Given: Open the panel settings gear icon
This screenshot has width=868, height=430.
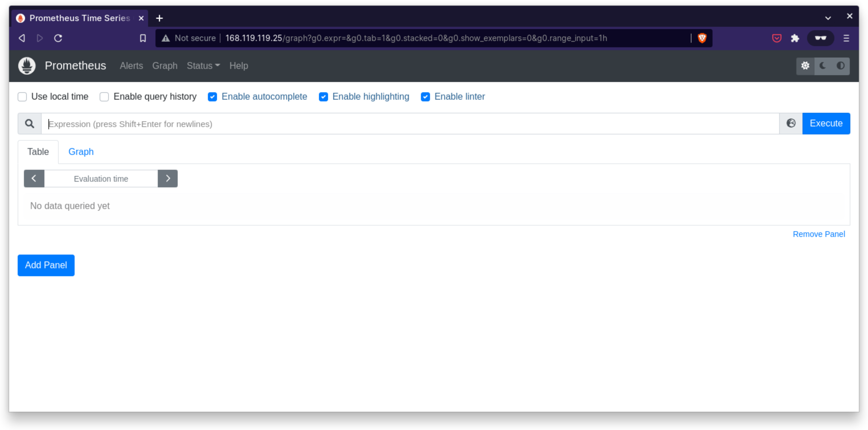Looking at the screenshot, I should (x=805, y=66).
